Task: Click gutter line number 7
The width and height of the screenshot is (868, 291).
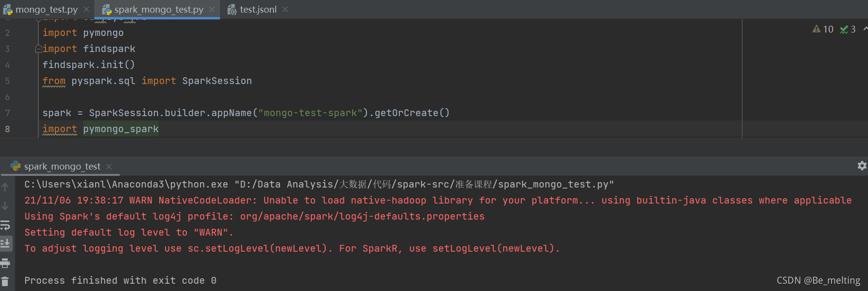Action: click(7, 113)
